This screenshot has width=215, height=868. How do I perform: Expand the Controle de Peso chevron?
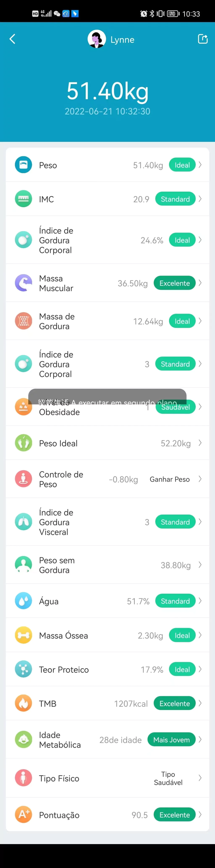200,479
